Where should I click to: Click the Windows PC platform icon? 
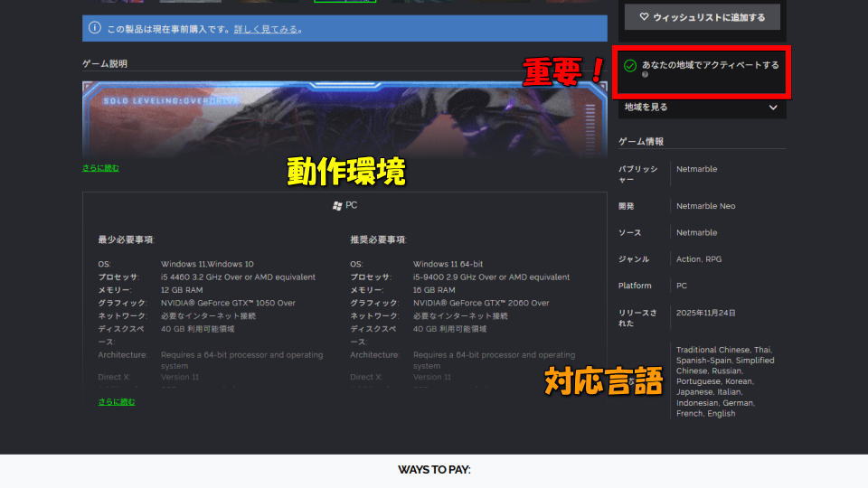point(337,206)
